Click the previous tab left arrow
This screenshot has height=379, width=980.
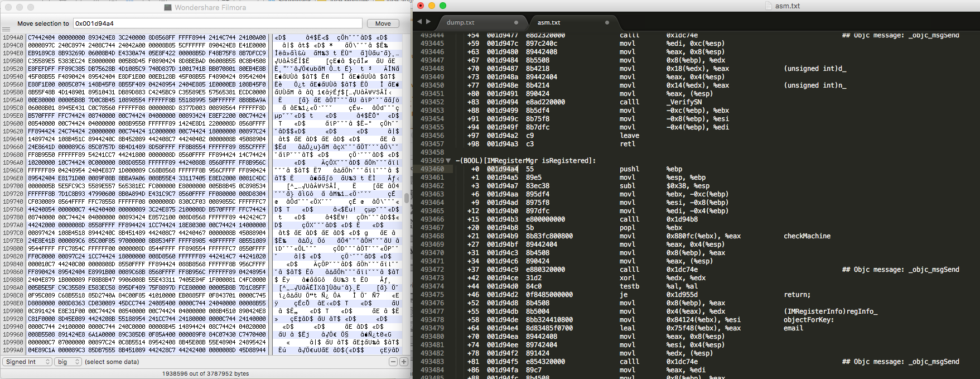[420, 22]
